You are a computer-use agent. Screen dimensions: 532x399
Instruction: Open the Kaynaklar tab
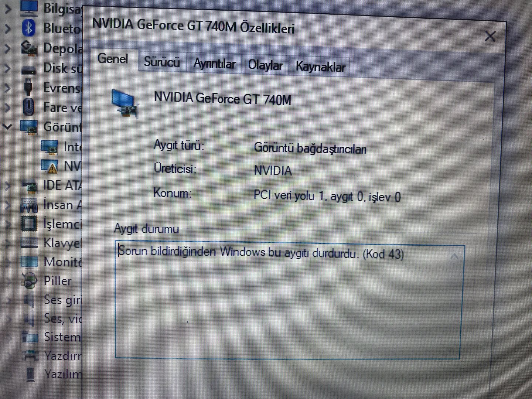coord(320,67)
